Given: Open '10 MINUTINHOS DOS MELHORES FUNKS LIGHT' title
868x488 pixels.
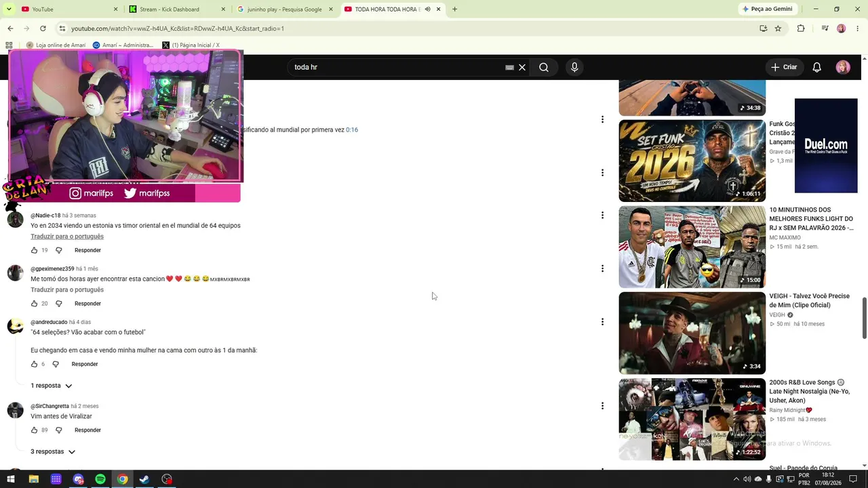Looking at the screenshot, I should [811, 219].
